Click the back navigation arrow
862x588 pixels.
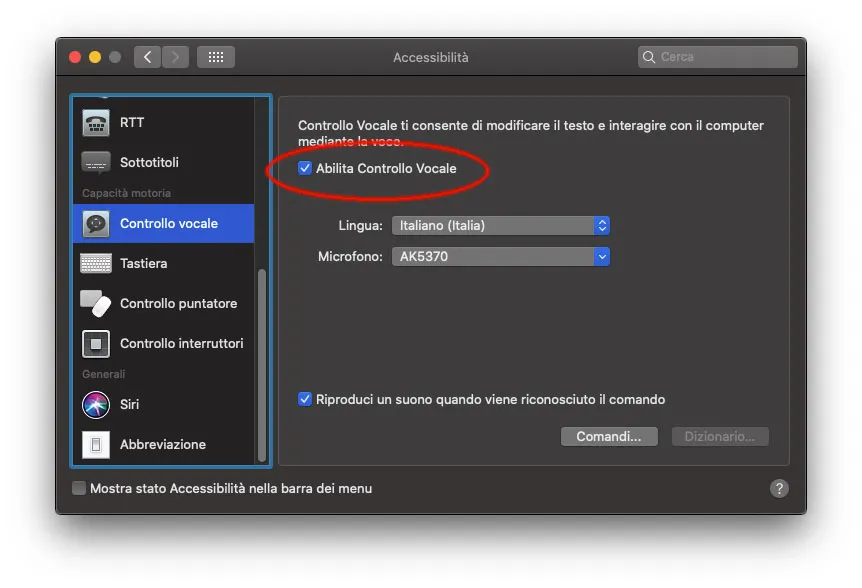tap(146, 57)
